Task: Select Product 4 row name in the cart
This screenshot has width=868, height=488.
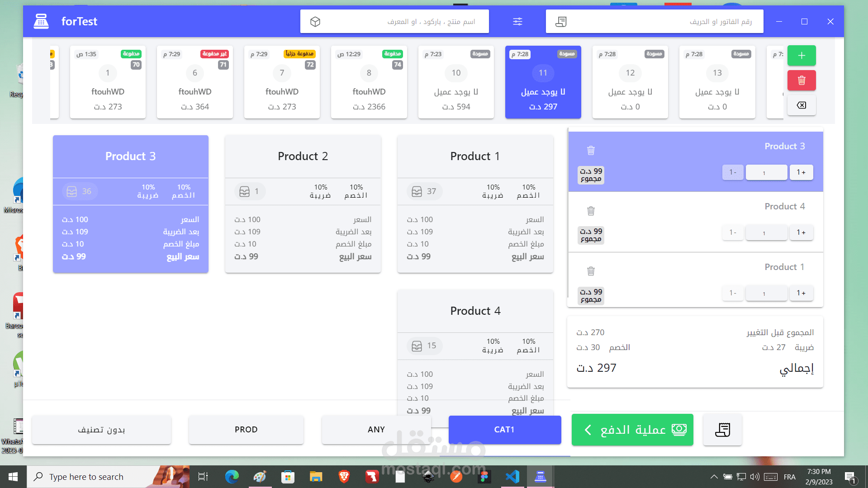Action: click(x=785, y=207)
